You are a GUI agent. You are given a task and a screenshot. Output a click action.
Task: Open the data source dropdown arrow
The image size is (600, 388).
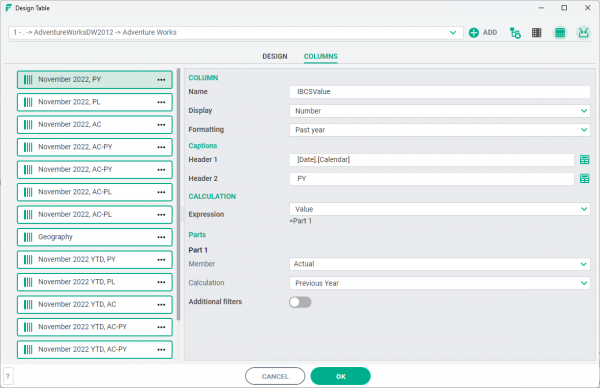453,33
